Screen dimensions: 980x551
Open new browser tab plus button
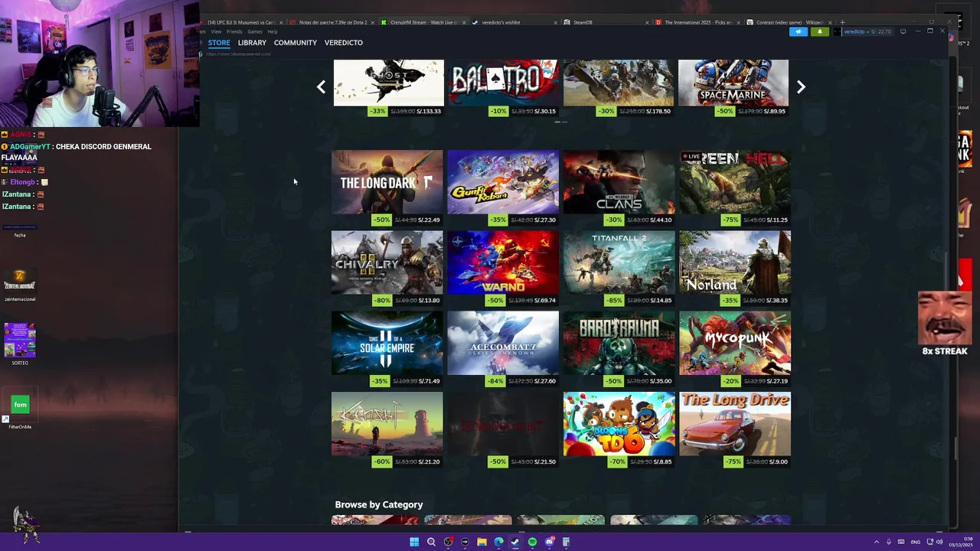click(x=842, y=22)
